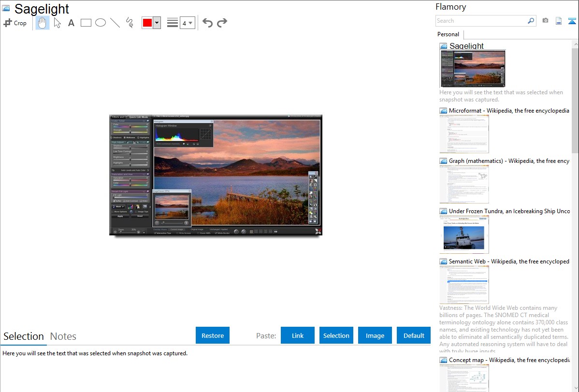
Task: Switch to the Notes tab
Action: point(63,336)
